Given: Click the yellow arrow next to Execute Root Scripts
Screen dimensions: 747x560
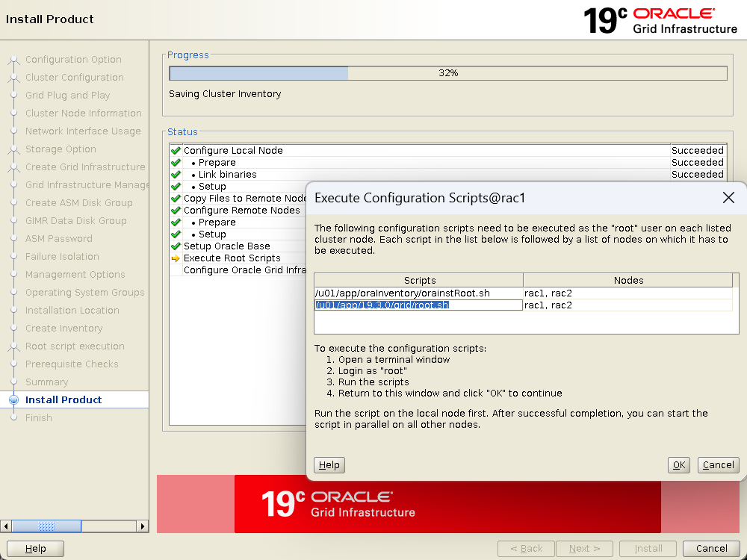Looking at the screenshot, I should [176, 258].
